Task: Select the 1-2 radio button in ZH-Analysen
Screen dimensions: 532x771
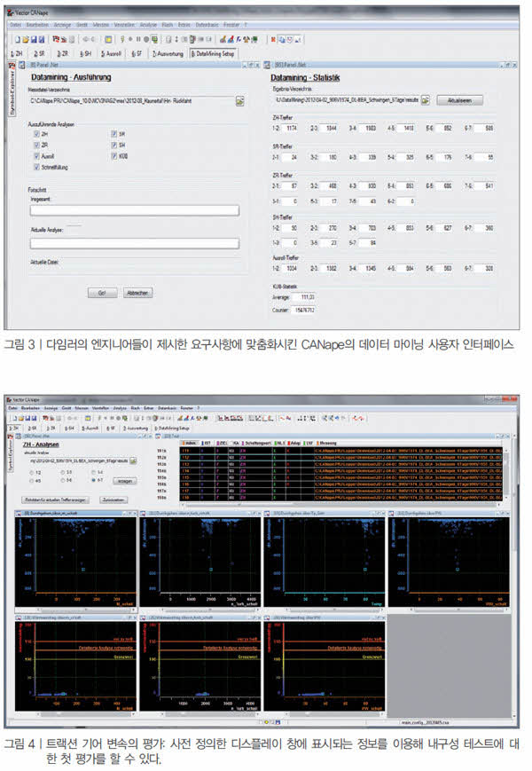Action: click(32, 472)
